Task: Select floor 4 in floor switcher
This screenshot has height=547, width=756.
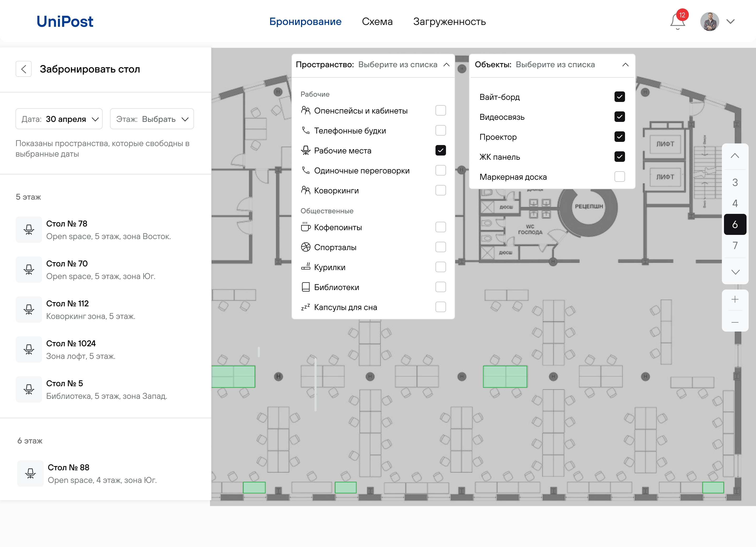Action: (x=735, y=203)
